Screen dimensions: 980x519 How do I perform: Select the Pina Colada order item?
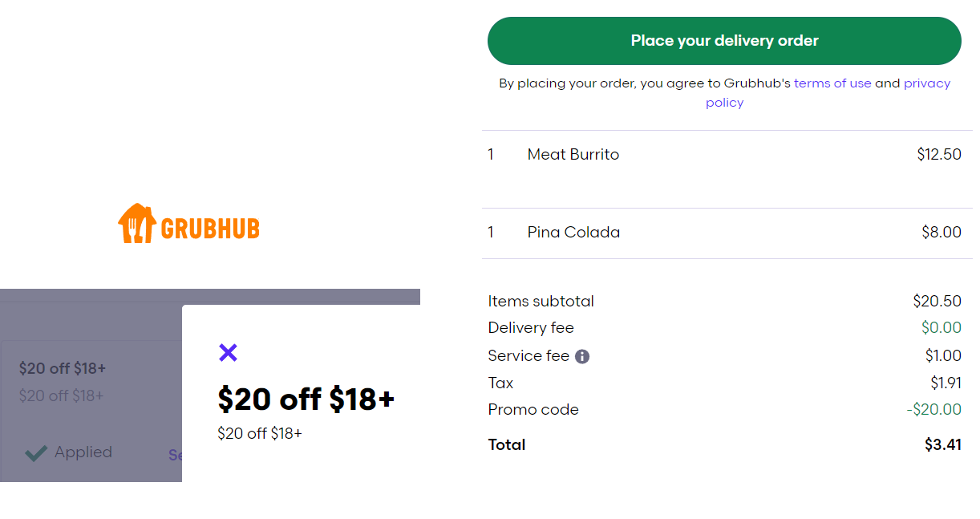[x=726, y=233]
